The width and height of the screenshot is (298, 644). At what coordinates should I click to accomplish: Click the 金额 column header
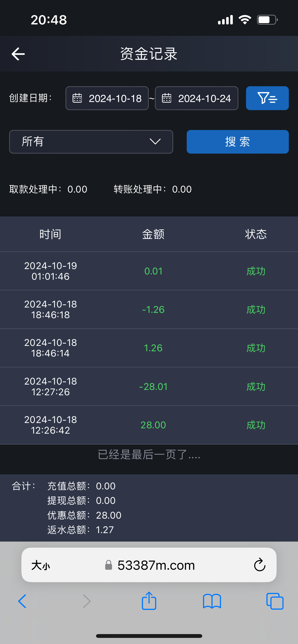[153, 234]
